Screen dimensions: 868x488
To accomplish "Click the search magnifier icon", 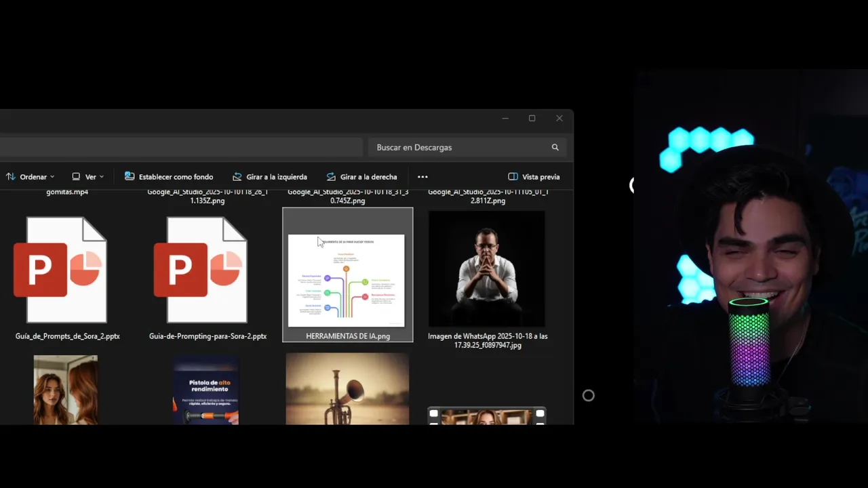I will 555,147.
